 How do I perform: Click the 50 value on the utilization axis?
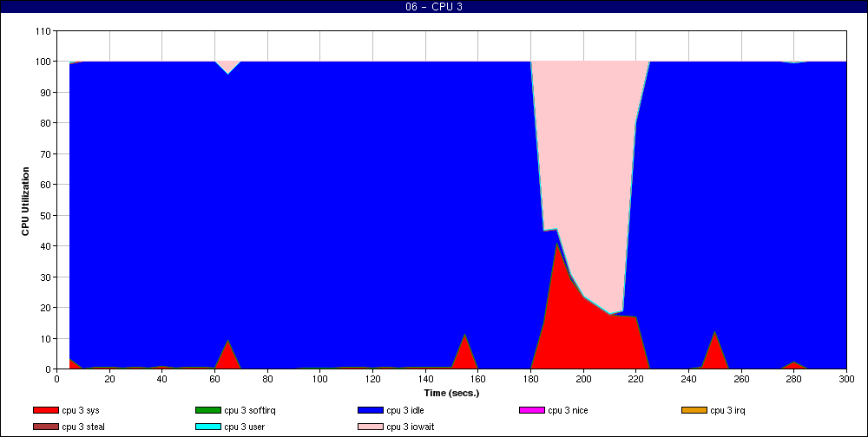click(x=45, y=215)
